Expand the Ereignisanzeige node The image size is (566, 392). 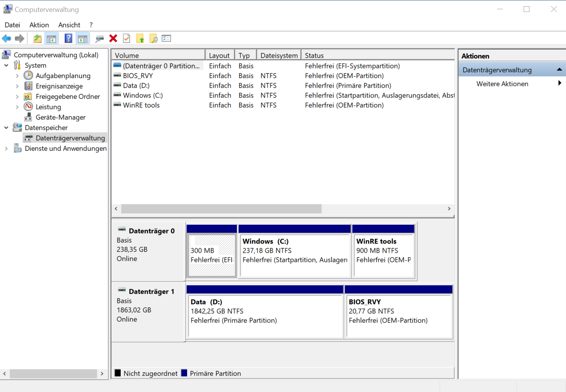[17, 86]
